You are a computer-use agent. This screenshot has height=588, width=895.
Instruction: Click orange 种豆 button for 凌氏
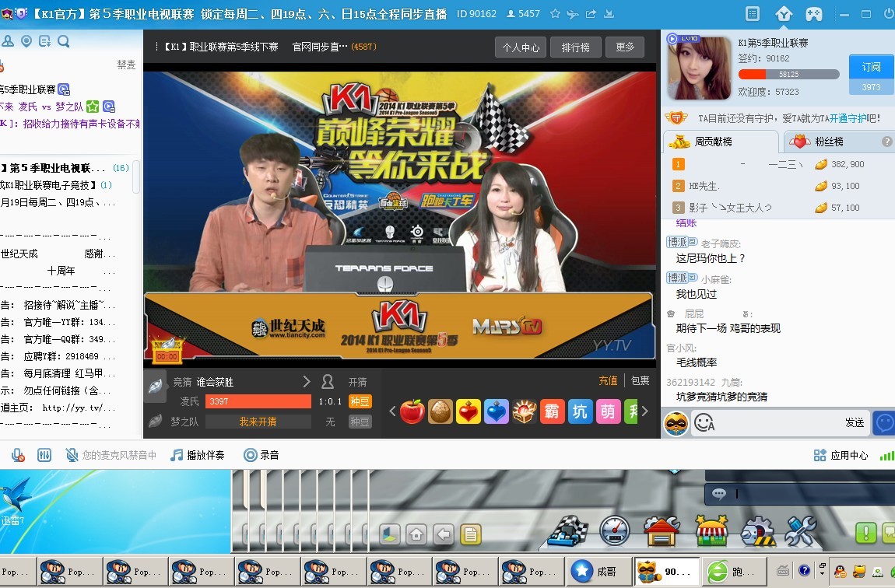coord(360,401)
